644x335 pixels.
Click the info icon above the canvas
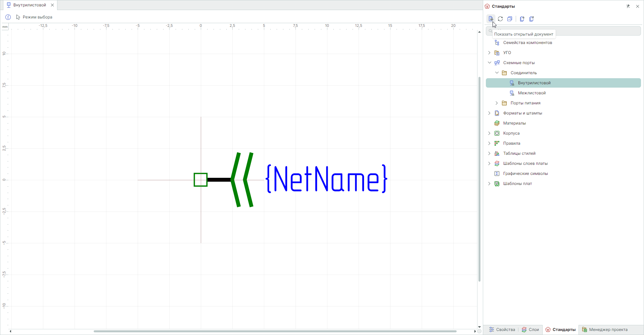click(x=8, y=17)
